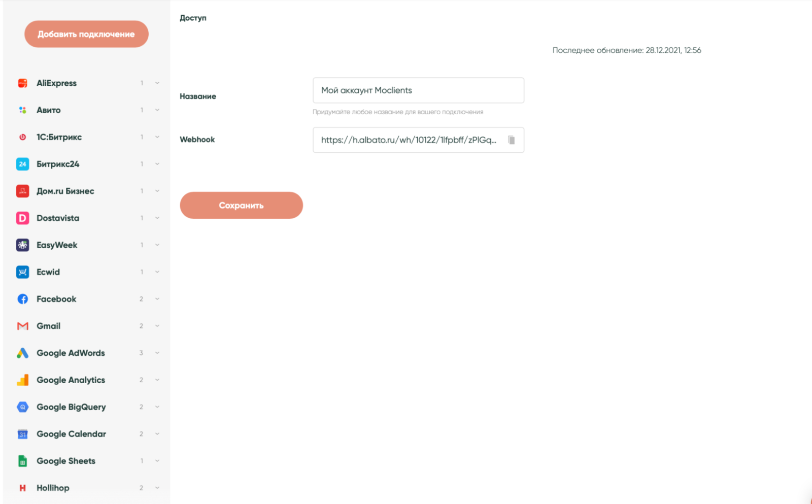Select Google Calendar from the sidebar
This screenshot has height=504, width=812.
[x=71, y=434]
